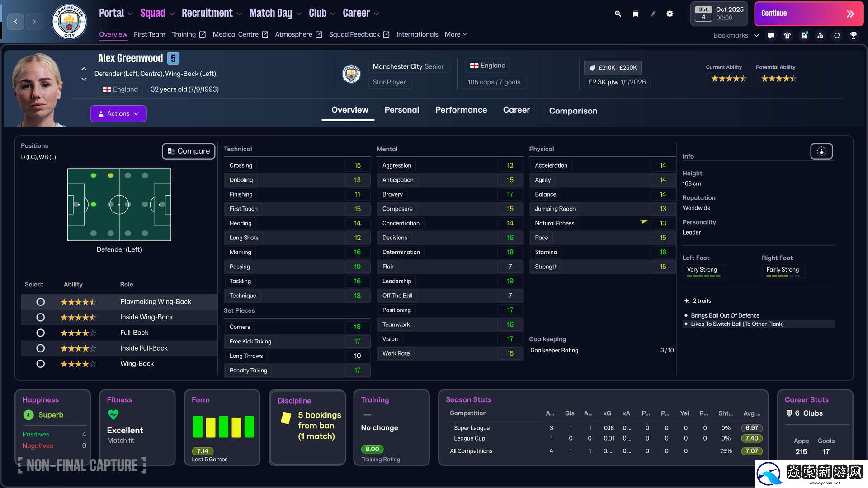Select the Playmaking Wing-Back role radio
This screenshot has width=868, height=488.
(x=40, y=302)
